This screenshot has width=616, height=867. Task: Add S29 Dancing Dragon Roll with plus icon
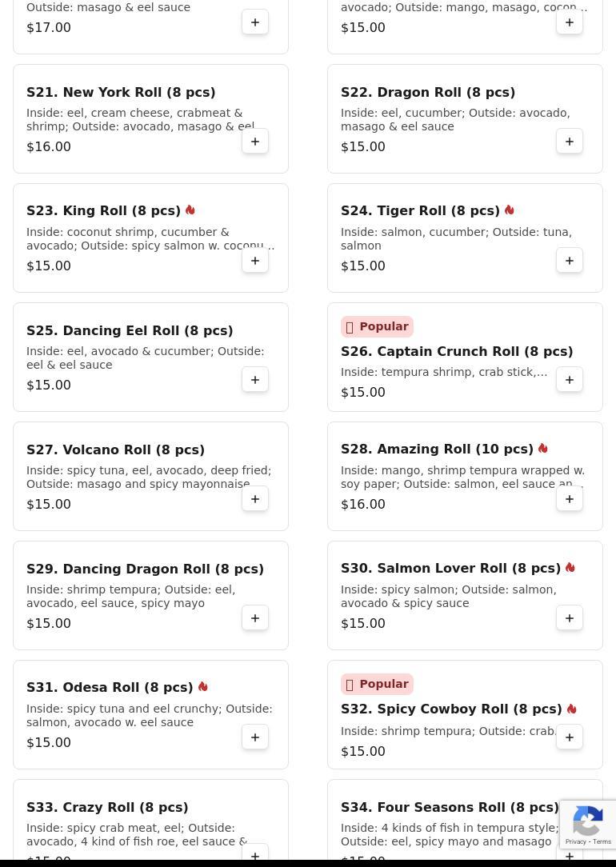pyautogui.click(x=255, y=618)
